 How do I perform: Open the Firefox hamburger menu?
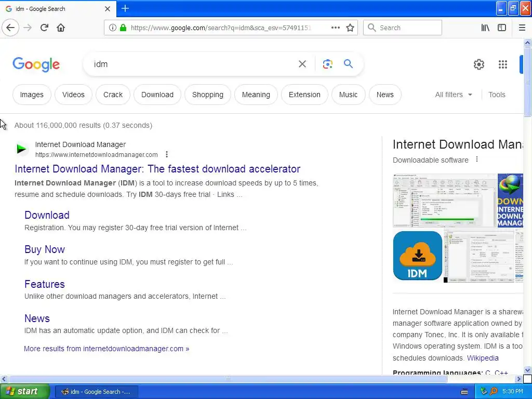[522, 28]
